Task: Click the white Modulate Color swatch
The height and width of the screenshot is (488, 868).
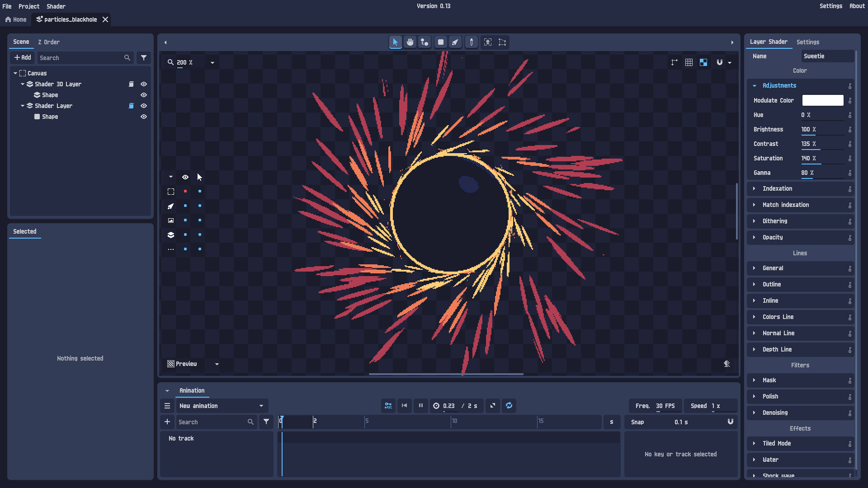Action: 822,100
